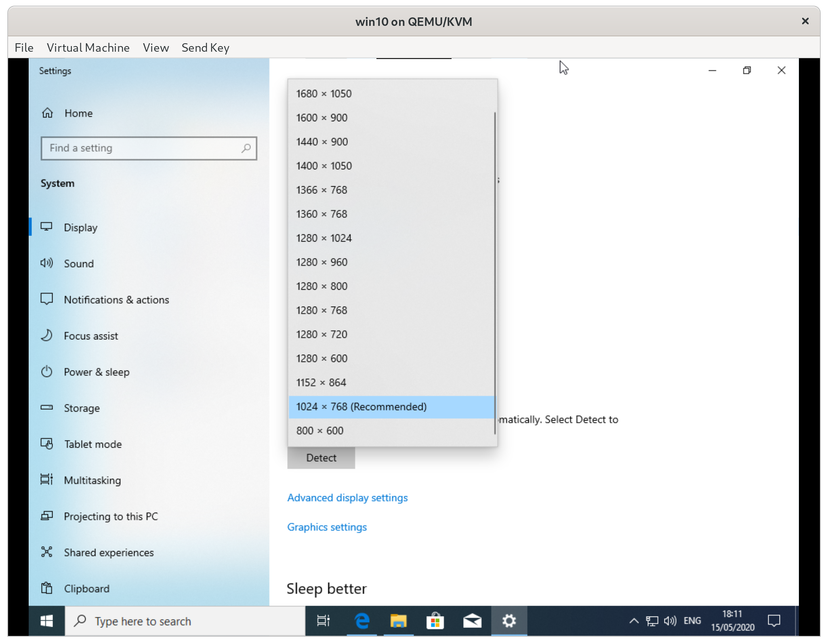Click inside the Find a setting search box
The image size is (828, 644).
coord(149,148)
